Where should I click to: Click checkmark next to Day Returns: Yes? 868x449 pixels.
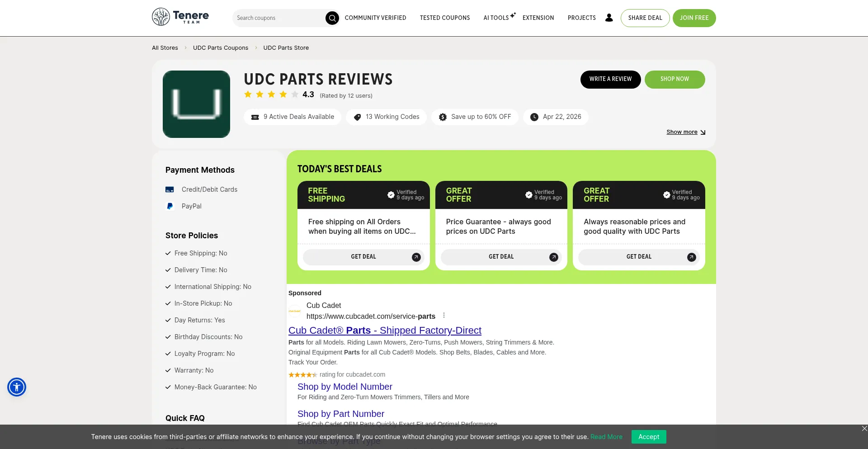tap(168, 320)
